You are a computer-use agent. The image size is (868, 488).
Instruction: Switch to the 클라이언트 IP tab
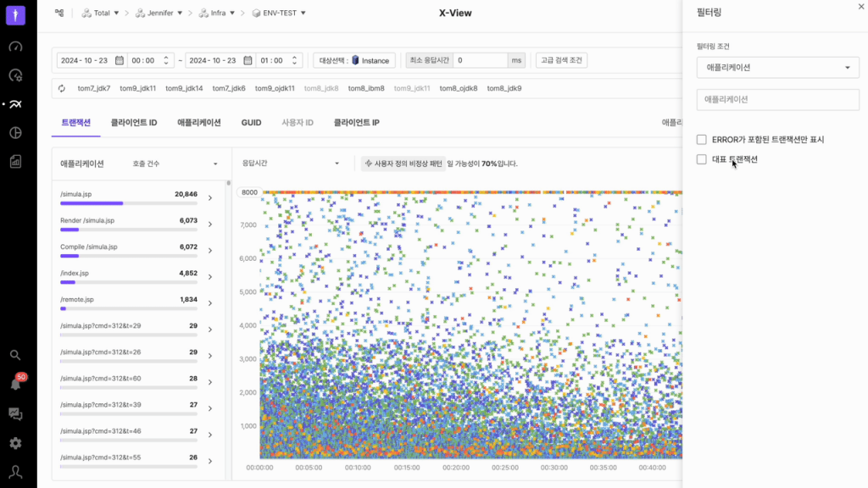(x=356, y=123)
